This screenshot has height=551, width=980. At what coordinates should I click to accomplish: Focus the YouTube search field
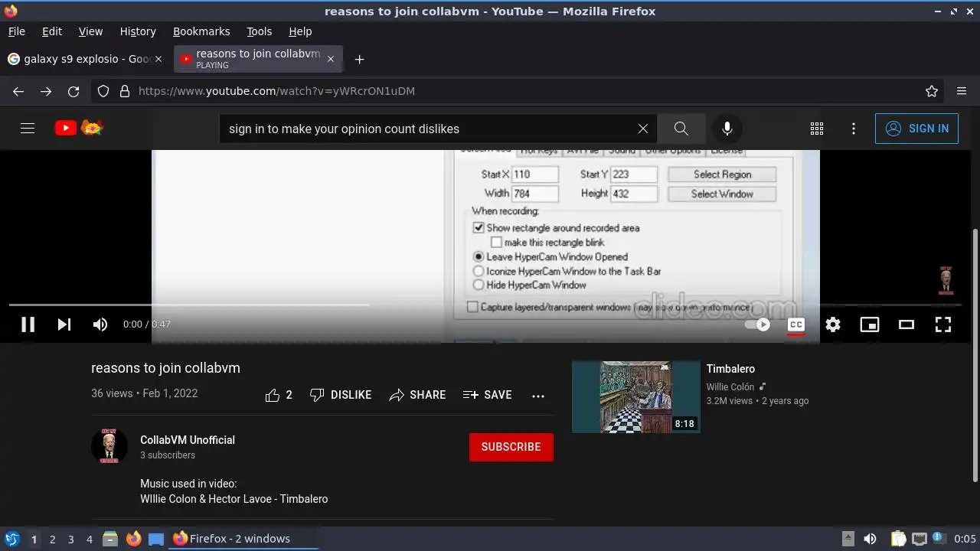click(429, 129)
